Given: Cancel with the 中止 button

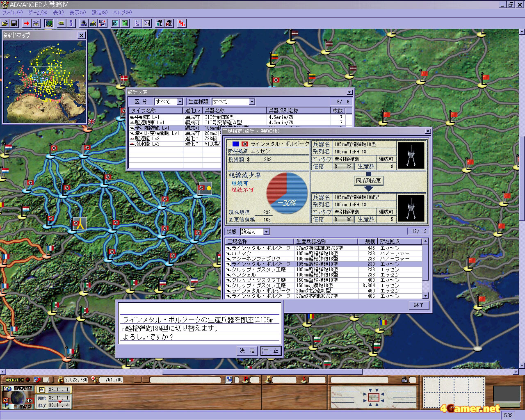Looking at the screenshot, I should click(x=271, y=351).
